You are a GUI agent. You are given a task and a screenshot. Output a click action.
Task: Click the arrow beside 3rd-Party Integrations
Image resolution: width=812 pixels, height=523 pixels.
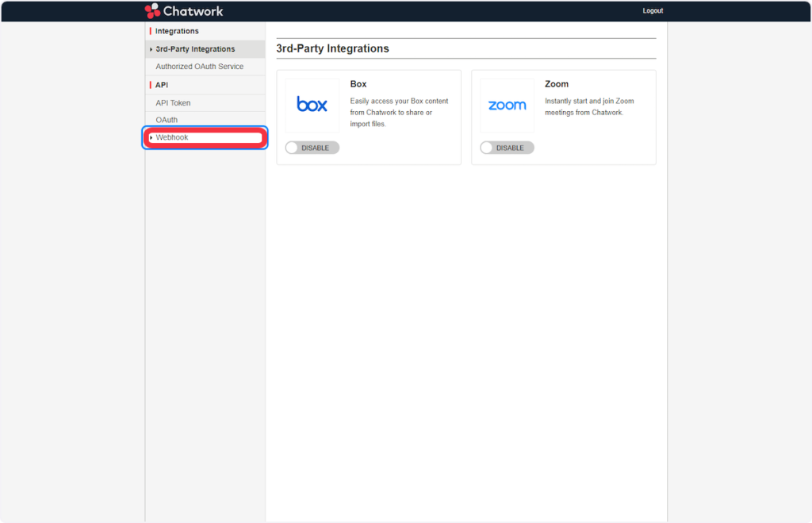point(151,49)
